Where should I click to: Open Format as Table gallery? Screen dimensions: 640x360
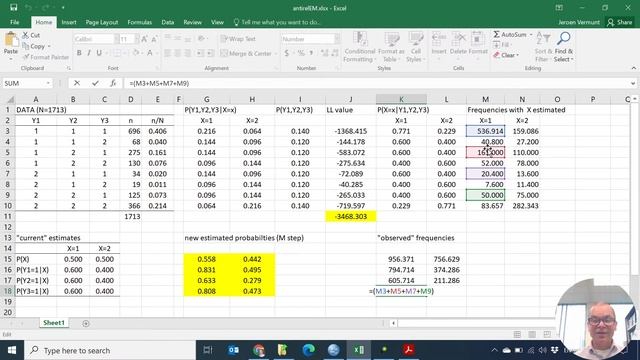pos(391,47)
